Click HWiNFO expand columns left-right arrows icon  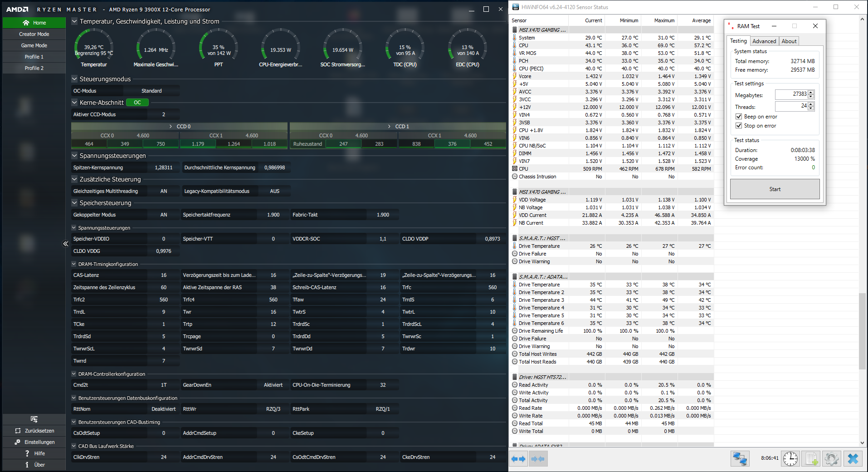click(x=518, y=459)
